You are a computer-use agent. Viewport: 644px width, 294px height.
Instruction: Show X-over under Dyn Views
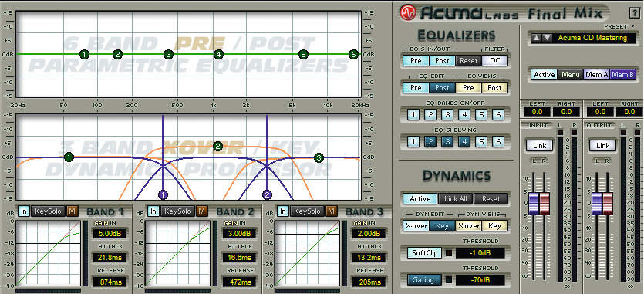(x=468, y=226)
